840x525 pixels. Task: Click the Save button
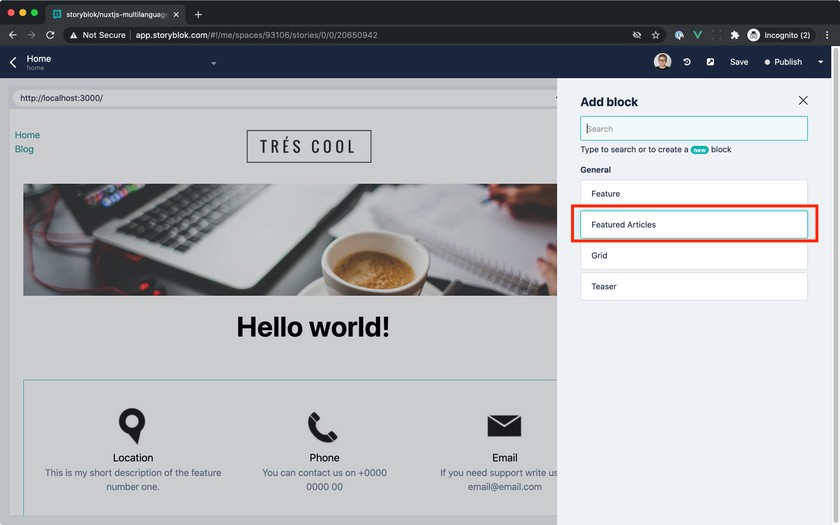click(x=739, y=62)
